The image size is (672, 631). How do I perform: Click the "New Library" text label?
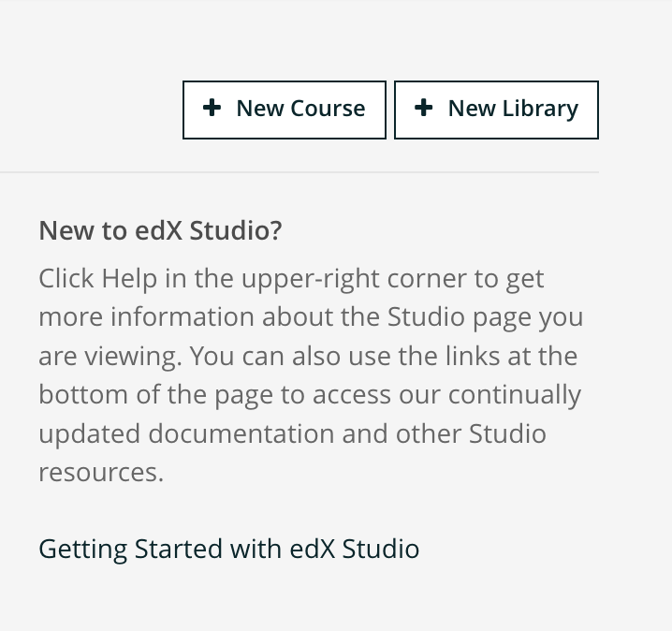pyautogui.click(x=513, y=109)
